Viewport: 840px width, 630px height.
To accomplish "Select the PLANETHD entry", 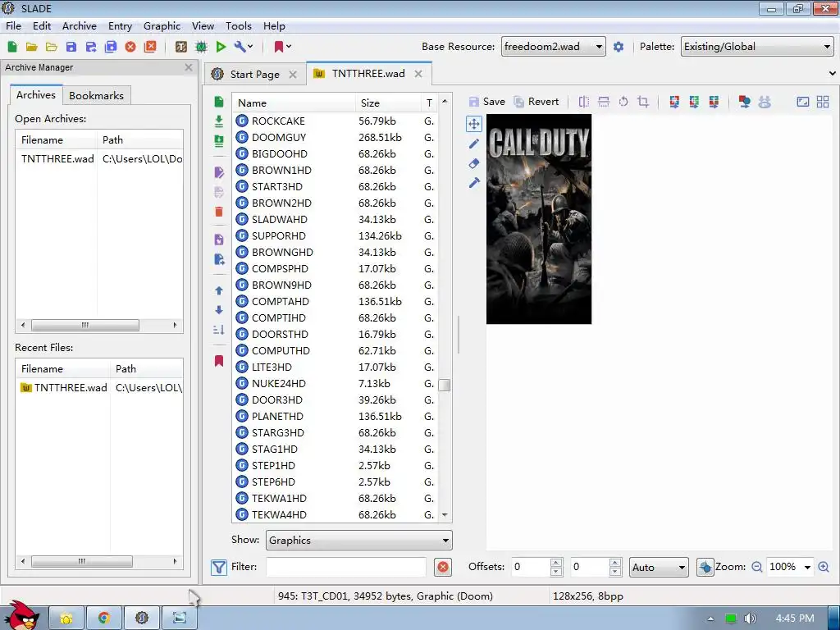I will pos(336,416).
